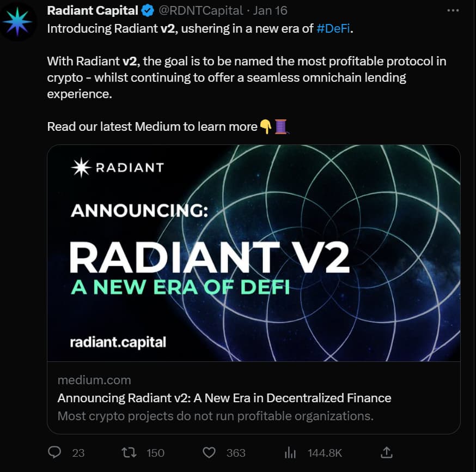Click the blue verified badge

tap(147, 11)
